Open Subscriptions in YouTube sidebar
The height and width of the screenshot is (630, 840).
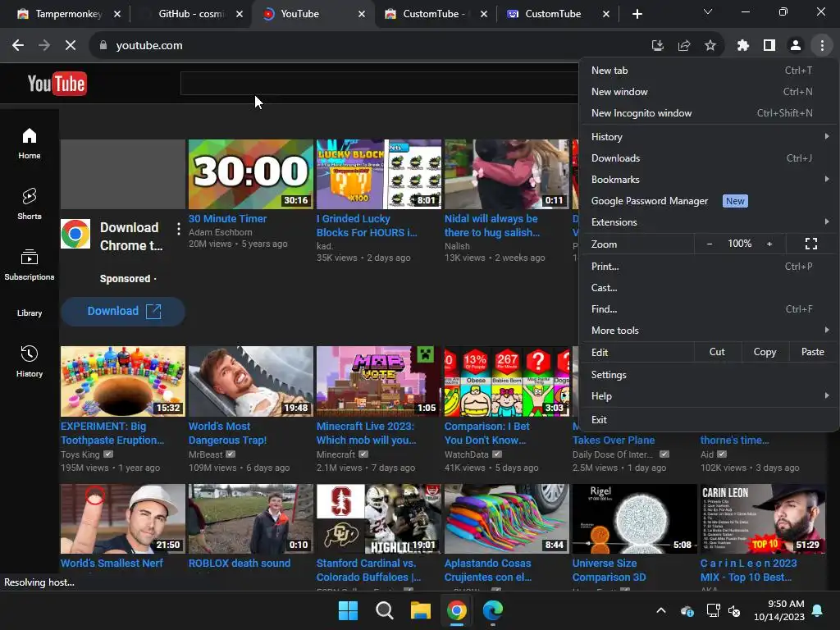[30, 265]
